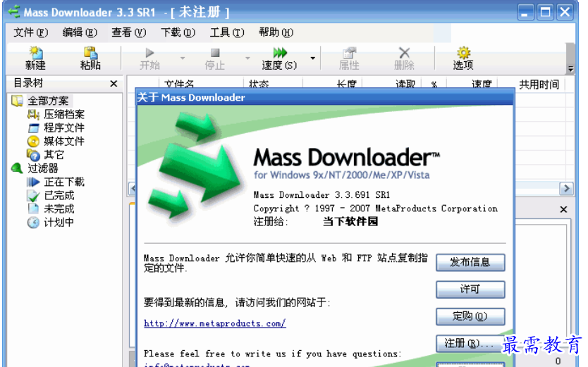This screenshot has height=367, width=588.
Task: Open the 工具(T) menu
Action: pyautogui.click(x=227, y=32)
